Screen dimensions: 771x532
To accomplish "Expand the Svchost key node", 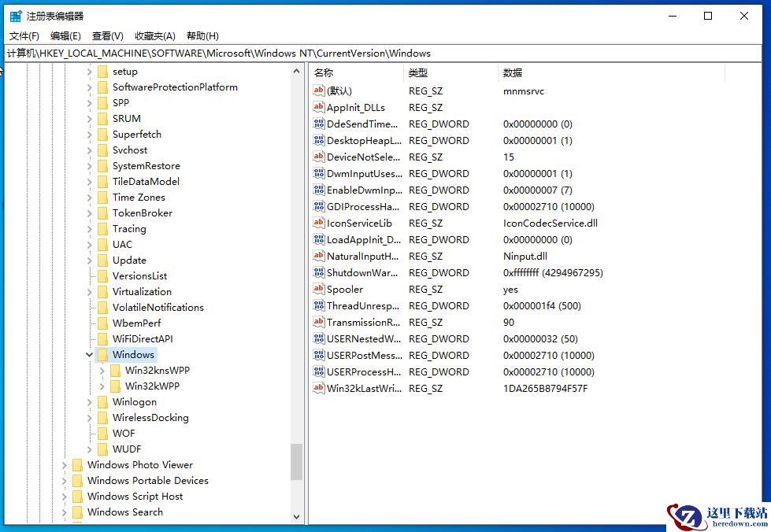I will (90, 150).
